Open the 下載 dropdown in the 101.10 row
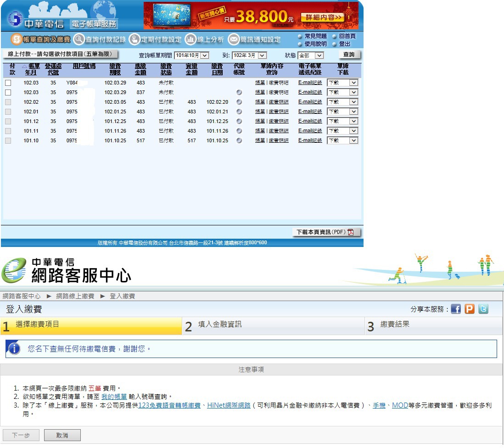The height and width of the screenshot is (448, 504). [342, 140]
